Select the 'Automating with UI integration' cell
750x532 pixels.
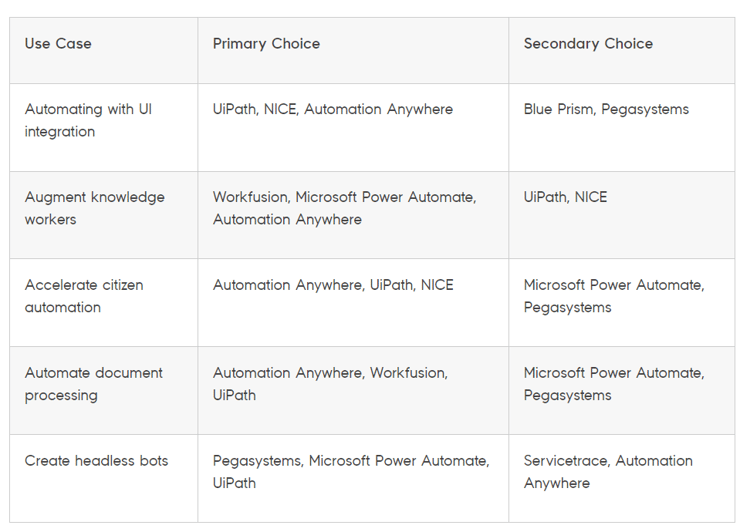(103, 127)
